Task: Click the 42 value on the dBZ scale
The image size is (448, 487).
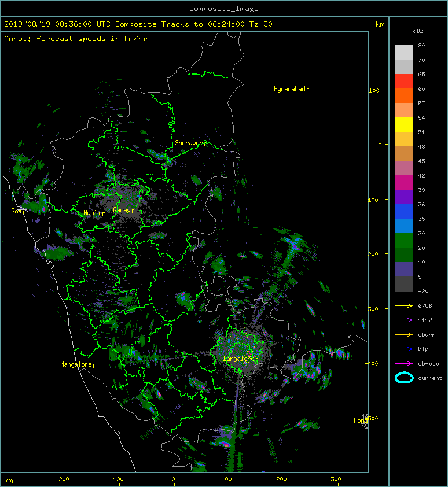Action: tap(421, 175)
